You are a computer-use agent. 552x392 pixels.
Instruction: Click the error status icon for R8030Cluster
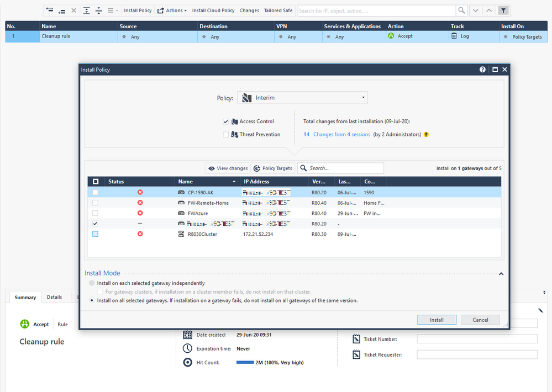point(140,234)
